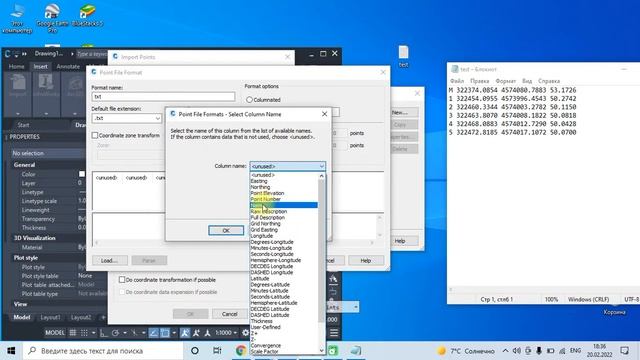Toggle the grid display icon in status bar

coord(73,333)
